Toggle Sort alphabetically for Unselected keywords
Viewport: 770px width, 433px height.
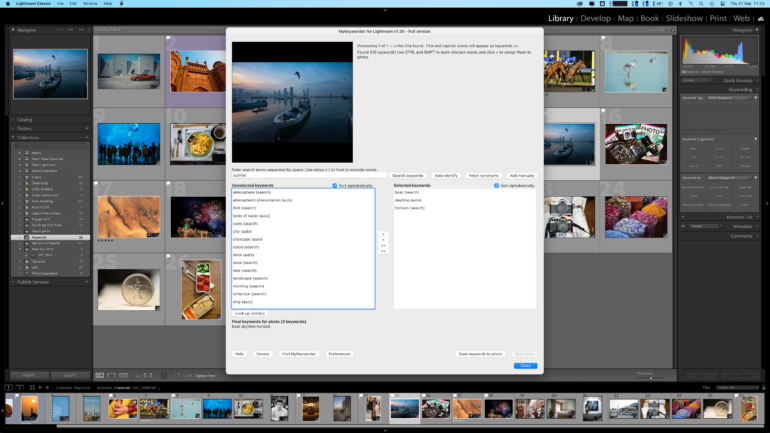coord(335,186)
